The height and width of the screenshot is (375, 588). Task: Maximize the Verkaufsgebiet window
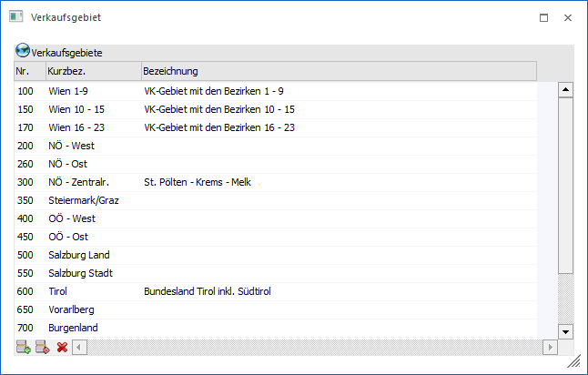click(x=544, y=17)
